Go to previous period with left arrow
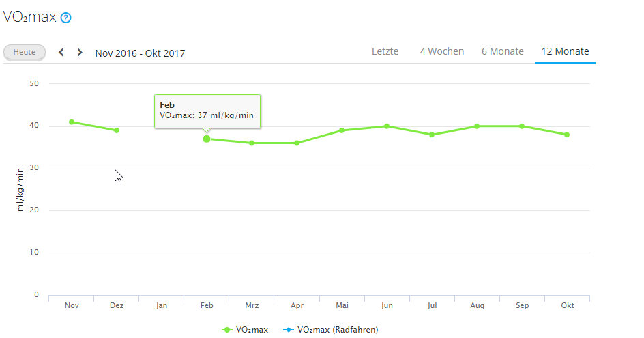 coord(61,53)
